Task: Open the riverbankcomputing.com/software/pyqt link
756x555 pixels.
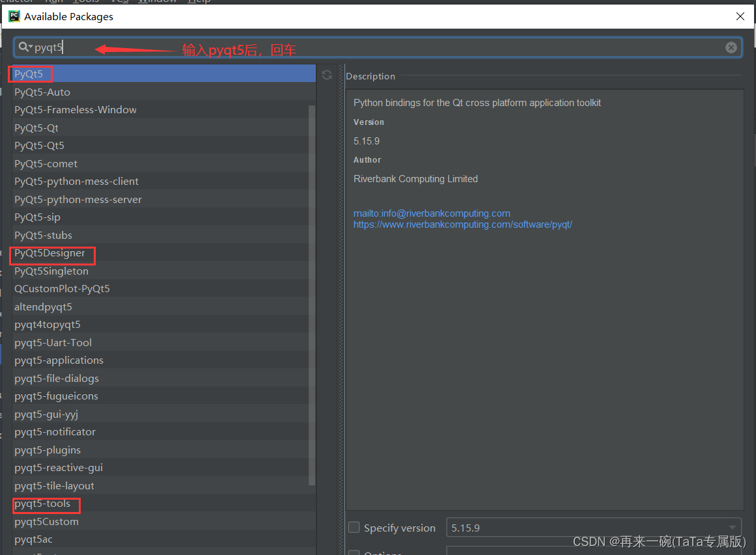Action: pos(462,224)
